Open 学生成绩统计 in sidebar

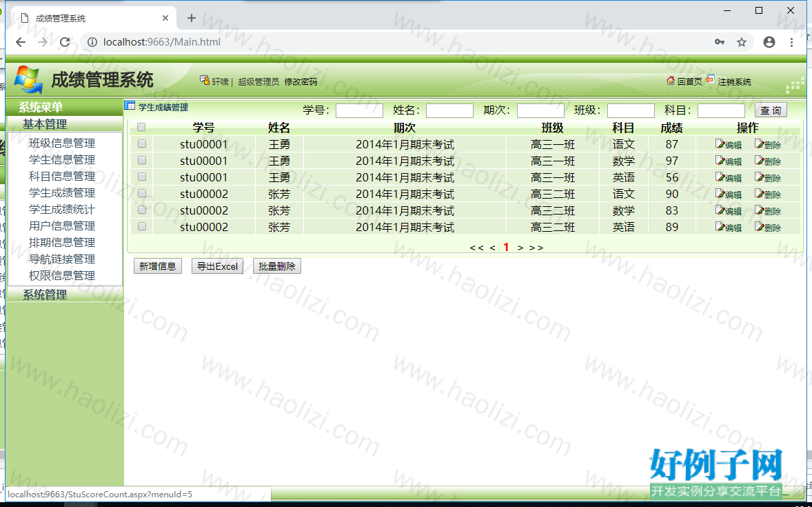[62, 210]
